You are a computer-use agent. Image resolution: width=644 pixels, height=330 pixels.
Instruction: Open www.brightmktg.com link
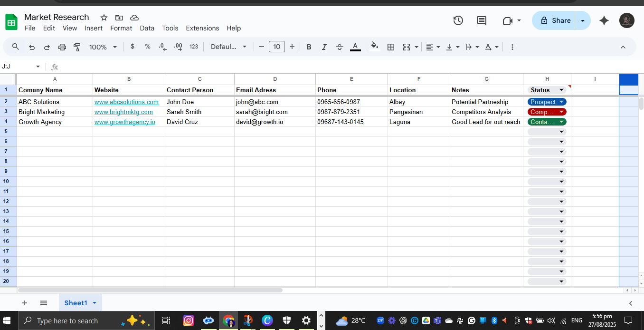click(123, 112)
